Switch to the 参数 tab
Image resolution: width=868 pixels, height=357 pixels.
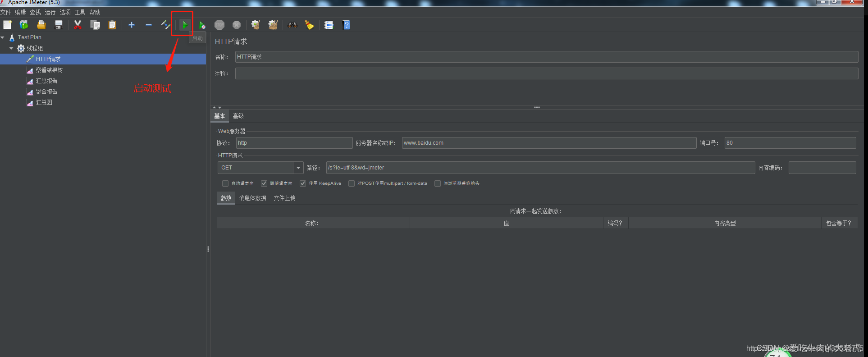click(x=226, y=198)
